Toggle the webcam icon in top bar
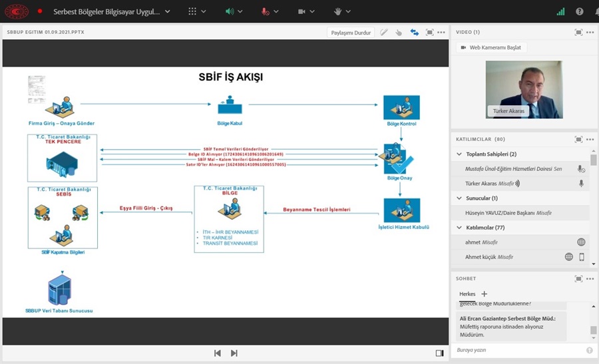 pyautogui.click(x=301, y=11)
